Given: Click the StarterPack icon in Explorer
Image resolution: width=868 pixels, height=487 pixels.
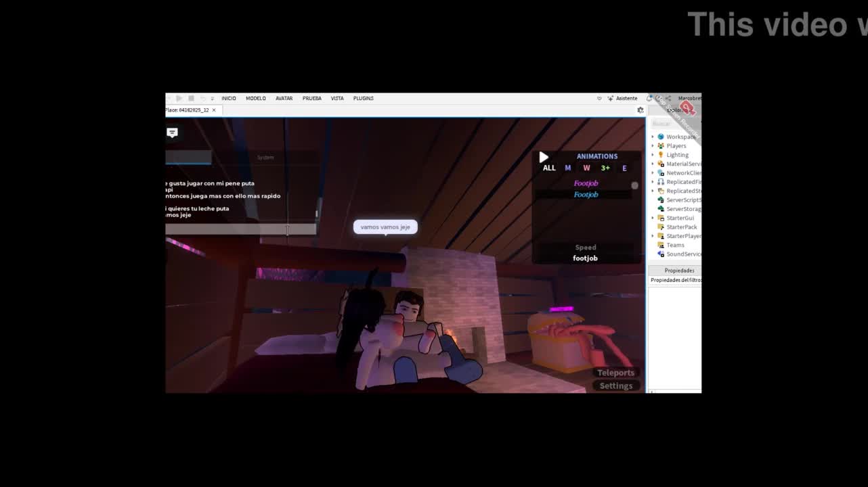Looking at the screenshot, I should click(x=661, y=227).
